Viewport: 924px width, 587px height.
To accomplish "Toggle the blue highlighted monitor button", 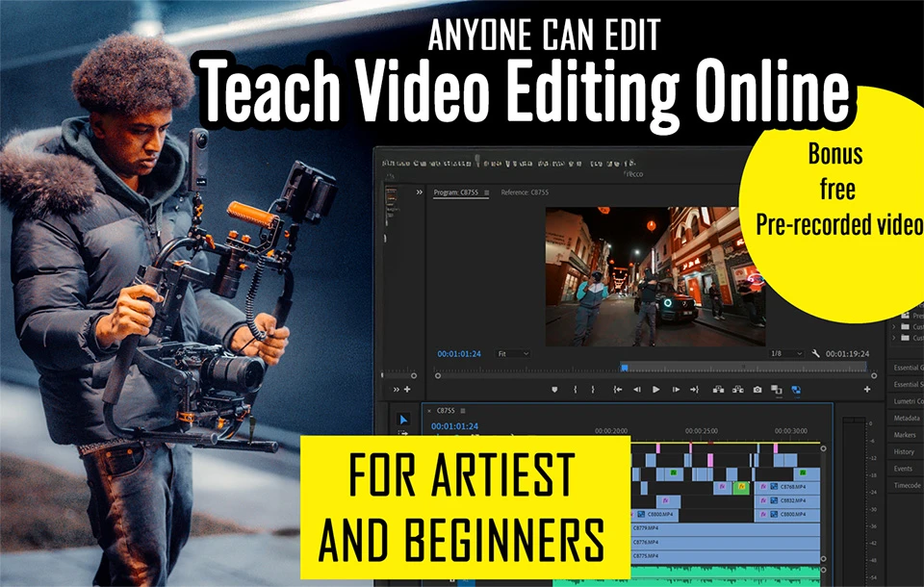I will click(796, 390).
